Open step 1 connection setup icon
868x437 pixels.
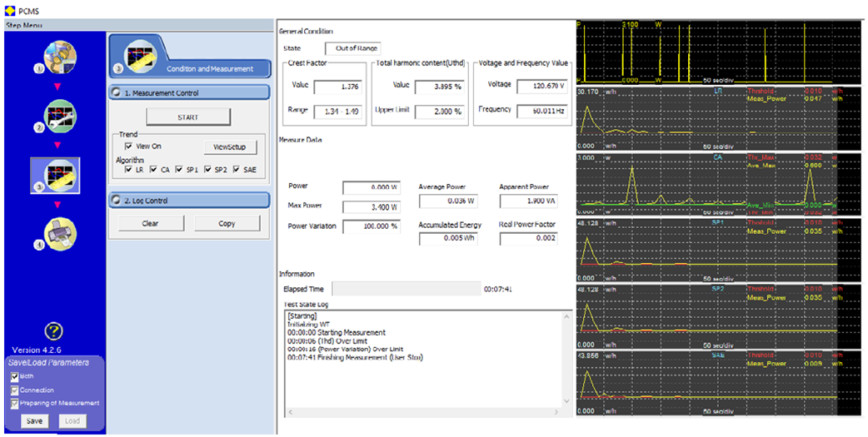coord(60,58)
